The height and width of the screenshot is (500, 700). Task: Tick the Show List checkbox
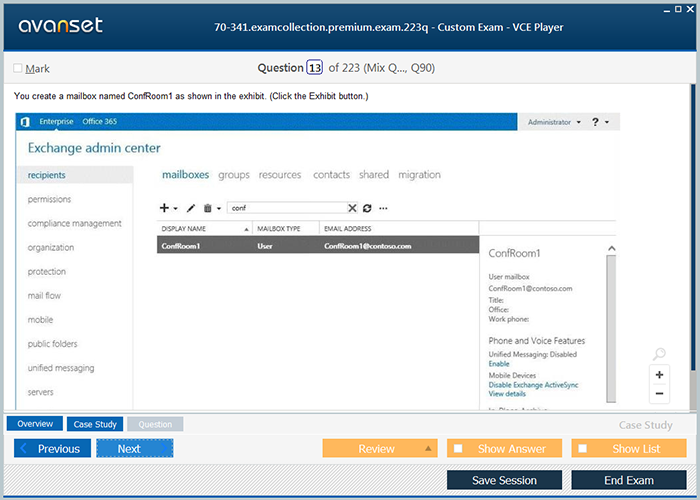[x=583, y=449]
